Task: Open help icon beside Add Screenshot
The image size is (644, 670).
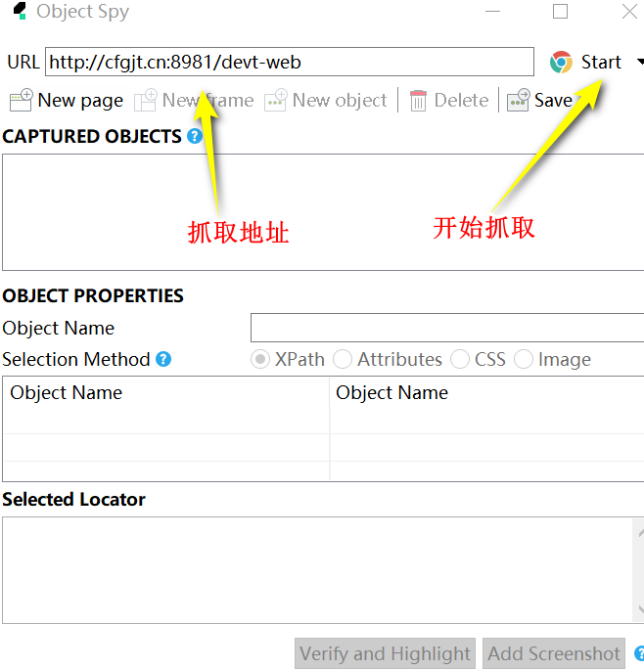Action: [x=640, y=653]
